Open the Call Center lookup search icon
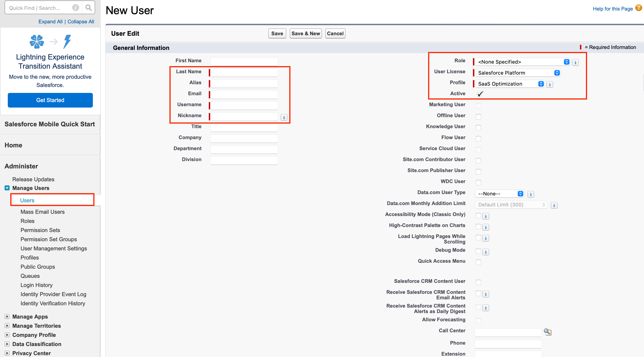The image size is (644, 357). [547, 332]
